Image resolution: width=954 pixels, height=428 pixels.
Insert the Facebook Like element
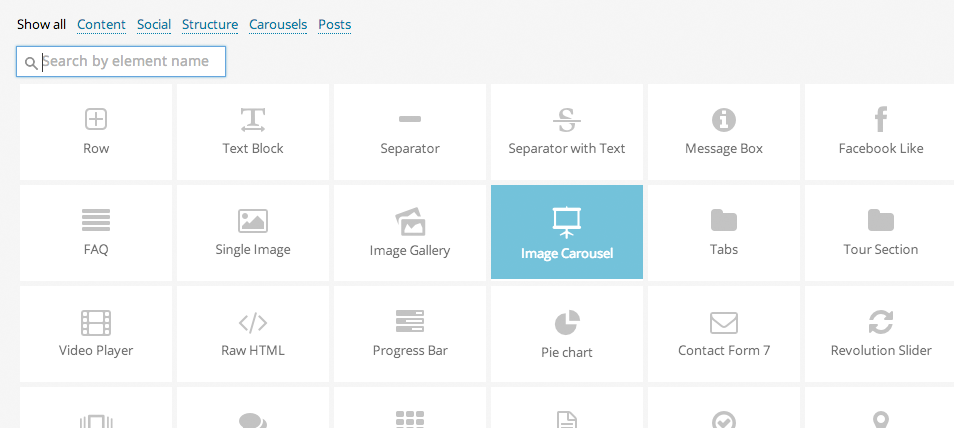point(881,132)
